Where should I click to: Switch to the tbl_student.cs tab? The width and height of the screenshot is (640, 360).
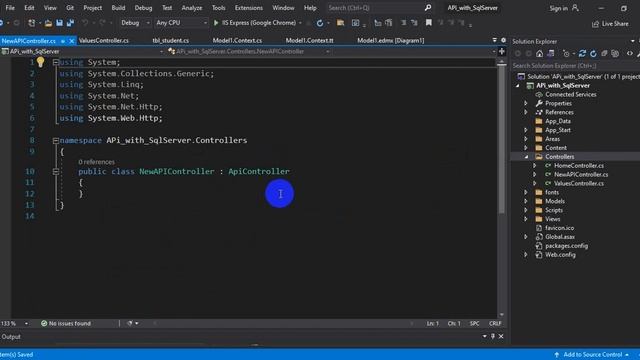point(171,40)
